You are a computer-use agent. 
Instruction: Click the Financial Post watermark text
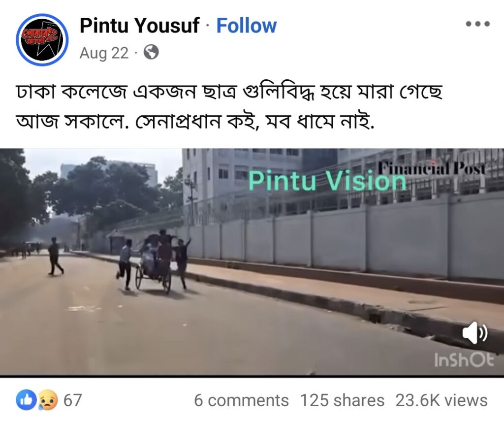point(431,167)
